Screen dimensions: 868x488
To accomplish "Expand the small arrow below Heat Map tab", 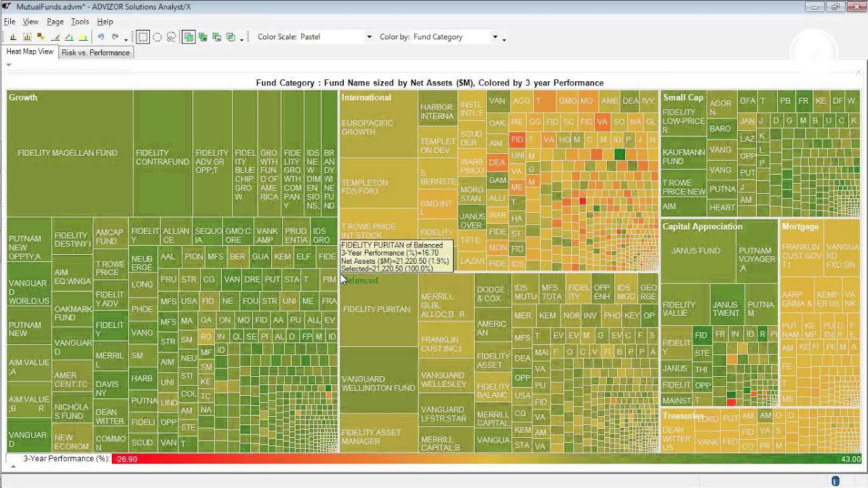I will [9, 65].
